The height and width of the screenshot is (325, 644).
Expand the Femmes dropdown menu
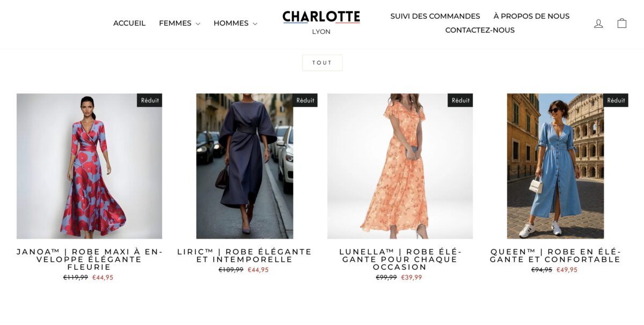coord(179,23)
